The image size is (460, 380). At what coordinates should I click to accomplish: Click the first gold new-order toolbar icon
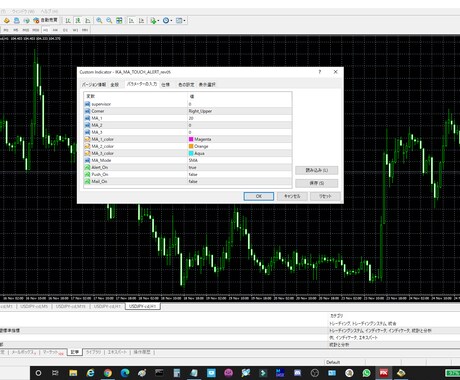(7, 20)
